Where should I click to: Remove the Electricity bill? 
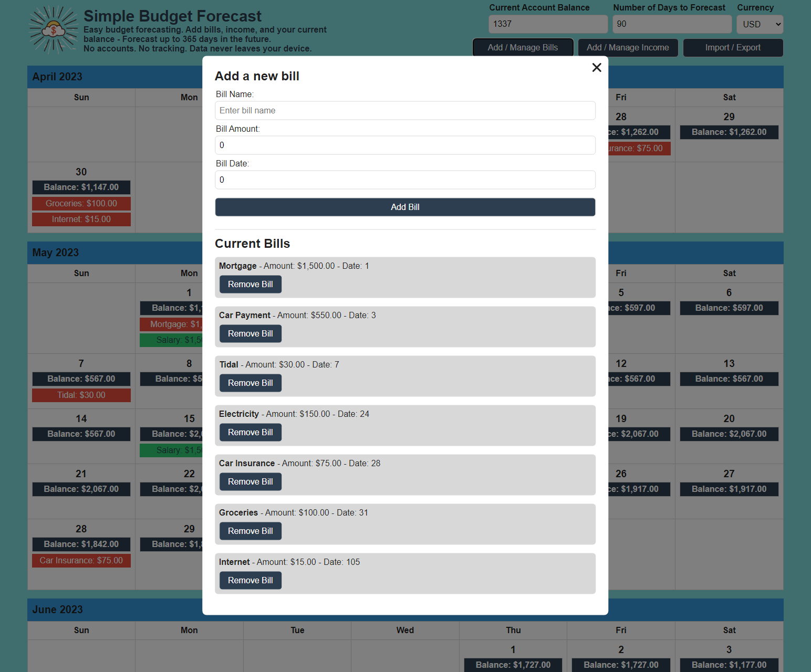point(251,432)
